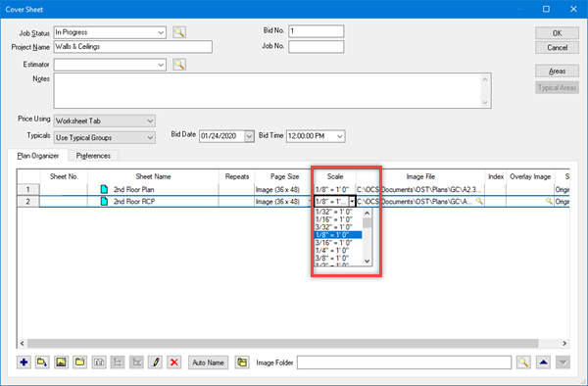The height and width of the screenshot is (386, 588).
Task: Click the Cancel button
Action: pyautogui.click(x=557, y=48)
